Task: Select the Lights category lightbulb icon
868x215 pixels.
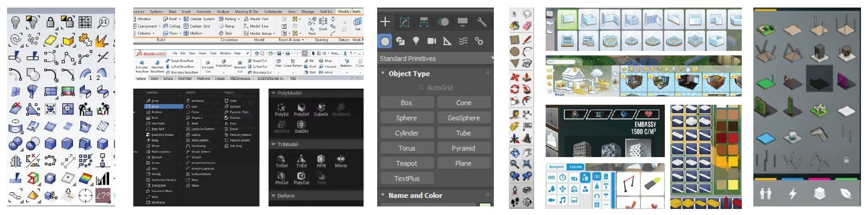Action: point(416,41)
